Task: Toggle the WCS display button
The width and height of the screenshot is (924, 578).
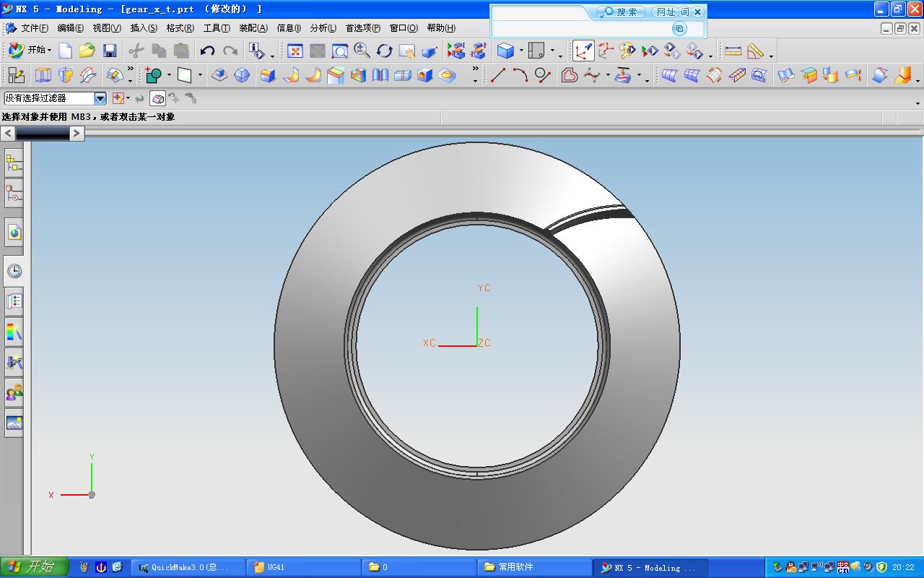Action: click(583, 51)
